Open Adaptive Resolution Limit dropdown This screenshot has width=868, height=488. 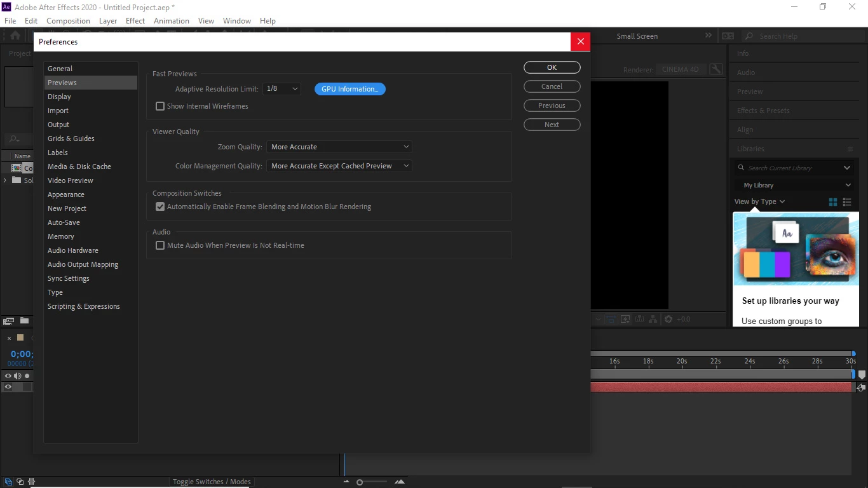[x=281, y=89]
